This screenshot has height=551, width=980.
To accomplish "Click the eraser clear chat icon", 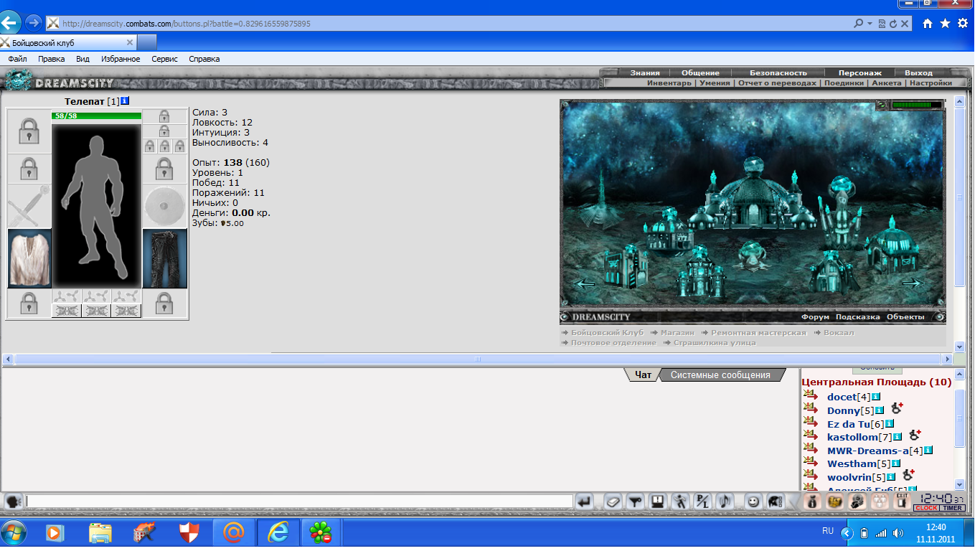I will [612, 501].
